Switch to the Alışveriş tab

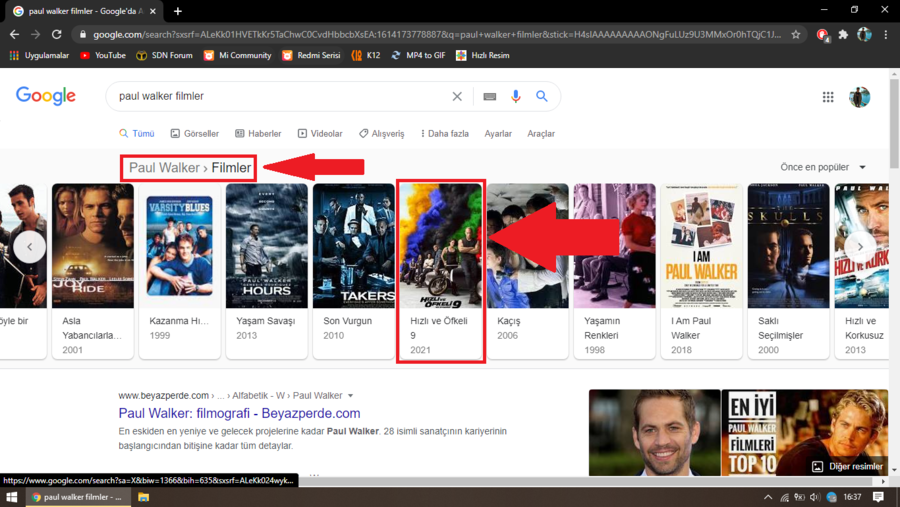[x=382, y=133]
